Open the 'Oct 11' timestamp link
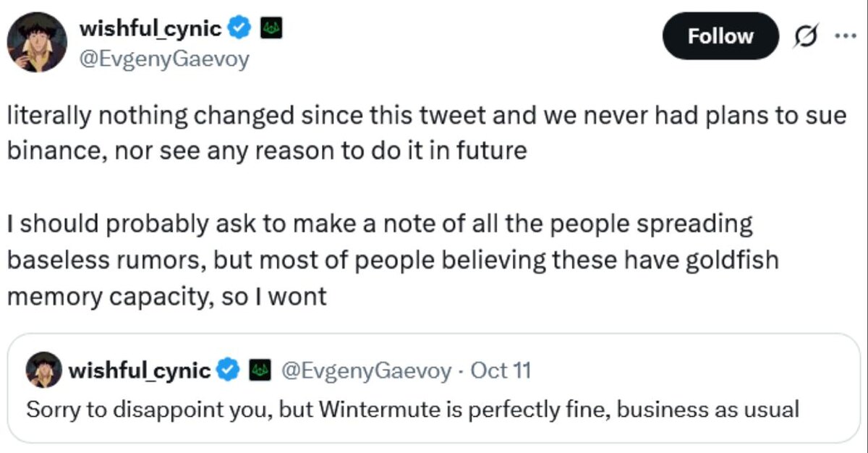 pyautogui.click(x=501, y=371)
